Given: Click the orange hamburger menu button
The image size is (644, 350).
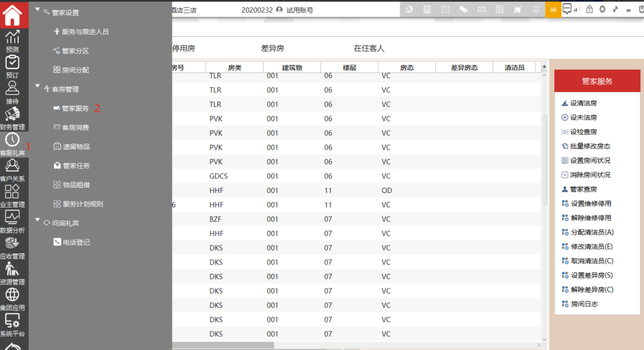Looking at the screenshot, I should [553, 10].
